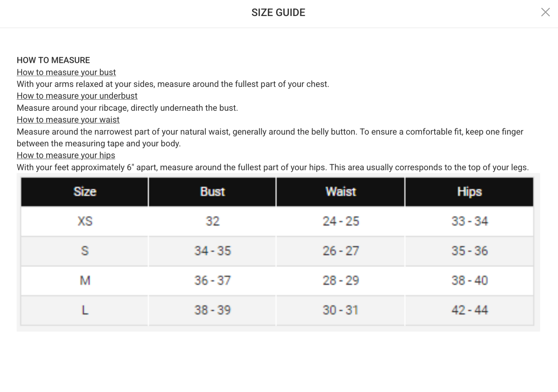Screen dimensions: 558x392
Task: Choose the L size row label
Action: tap(85, 310)
